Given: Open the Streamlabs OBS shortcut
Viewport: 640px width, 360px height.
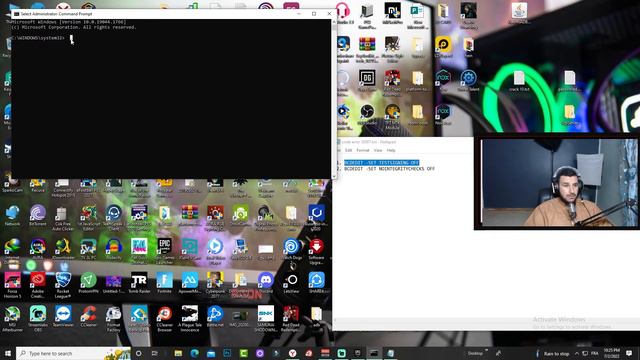Looking at the screenshot, I should 38,318.
